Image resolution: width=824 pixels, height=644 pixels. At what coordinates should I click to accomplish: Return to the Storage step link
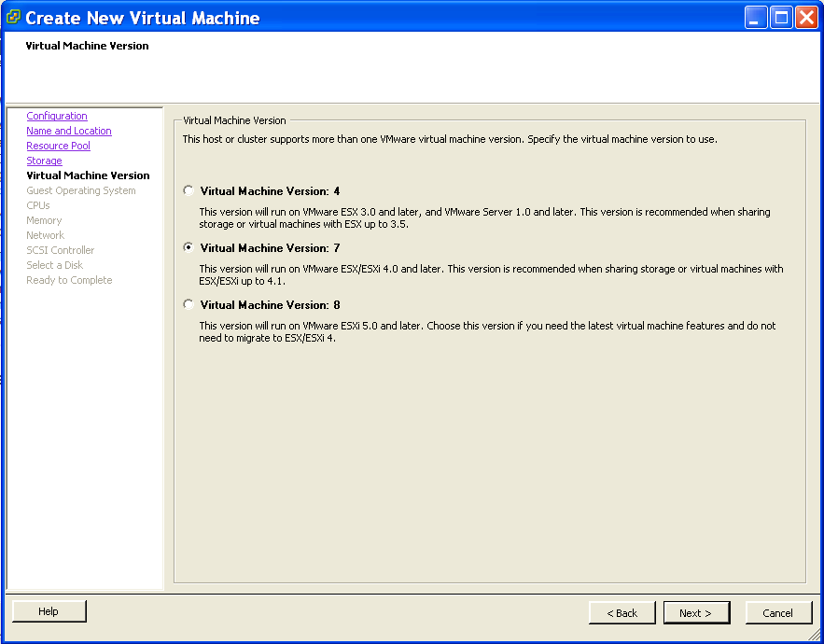click(x=44, y=161)
